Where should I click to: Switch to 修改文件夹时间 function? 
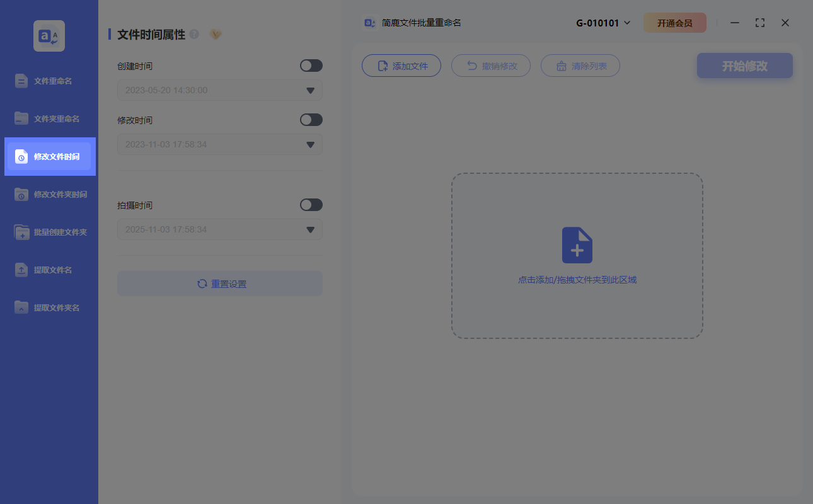(49, 194)
